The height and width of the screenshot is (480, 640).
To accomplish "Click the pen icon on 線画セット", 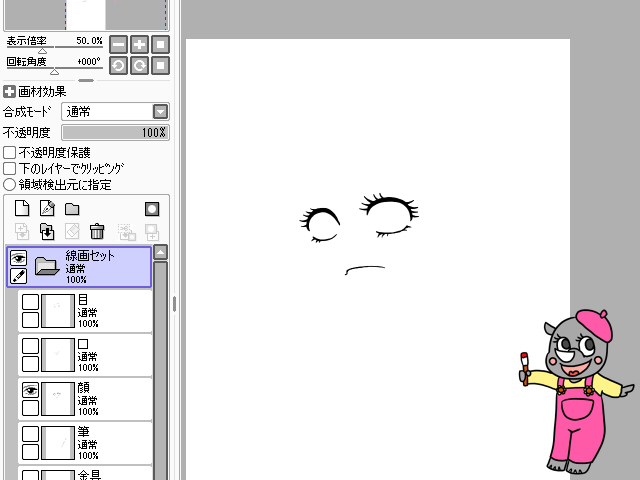I will click(18, 276).
